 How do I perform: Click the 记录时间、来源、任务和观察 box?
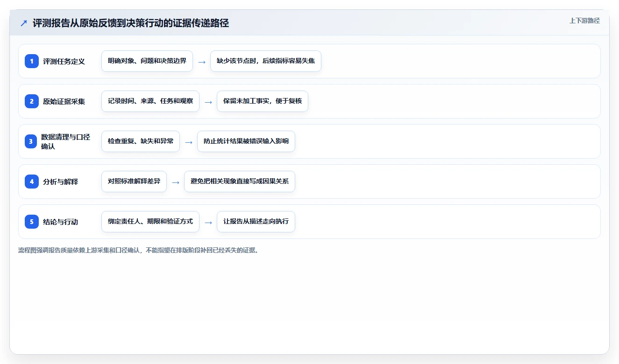pyautogui.click(x=150, y=101)
